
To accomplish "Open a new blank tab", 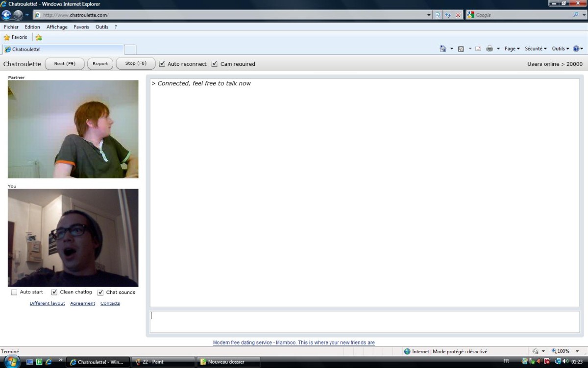I will click(x=130, y=50).
